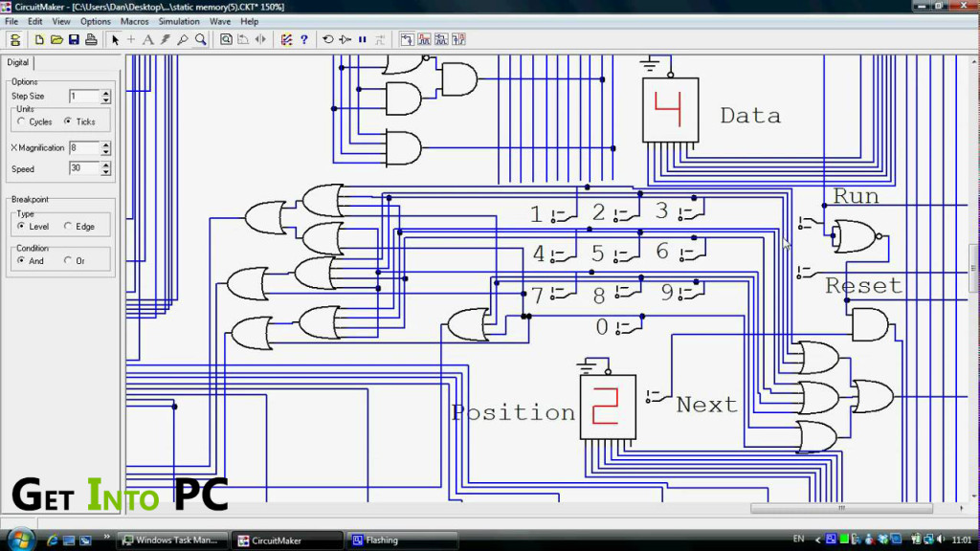Switch to Windows Task Manager in taskbar

pyautogui.click(x=170, y=540)
